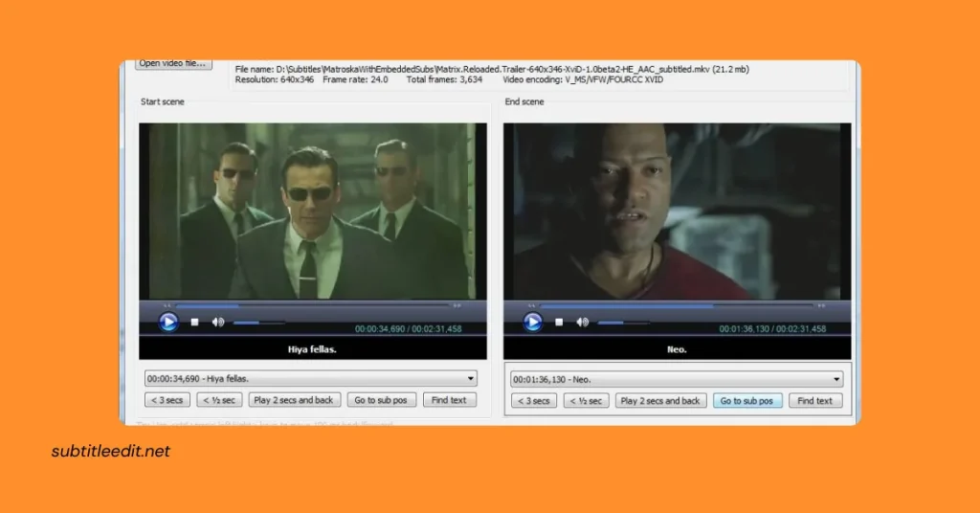Click the 'Hiya fellas.' subtitle caption
980x513 pixels.
312,349
